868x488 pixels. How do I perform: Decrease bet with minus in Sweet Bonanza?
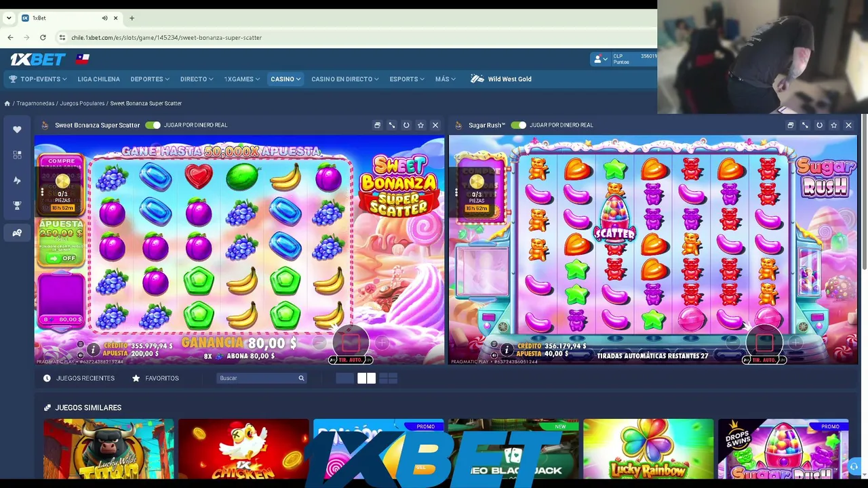(x=319, y=344)
